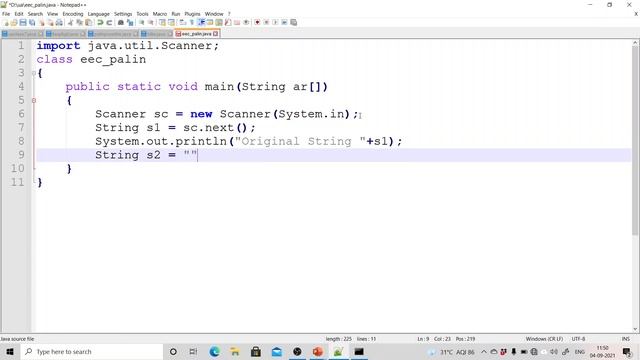Open the File menu

6,14
